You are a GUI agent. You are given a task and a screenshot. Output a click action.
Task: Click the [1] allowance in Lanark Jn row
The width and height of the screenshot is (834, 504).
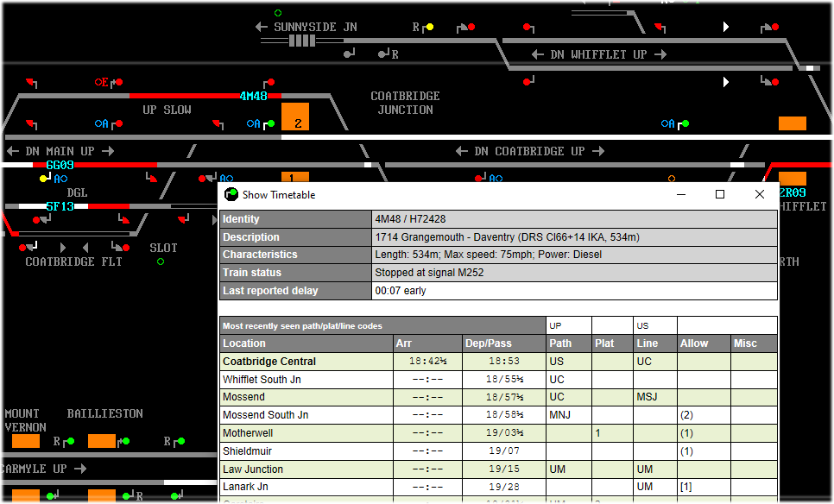pos(704,487)
